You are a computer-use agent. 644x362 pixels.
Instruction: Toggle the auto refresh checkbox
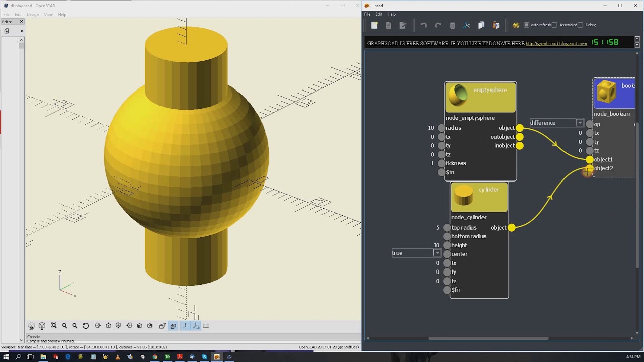tap(527, 25)
